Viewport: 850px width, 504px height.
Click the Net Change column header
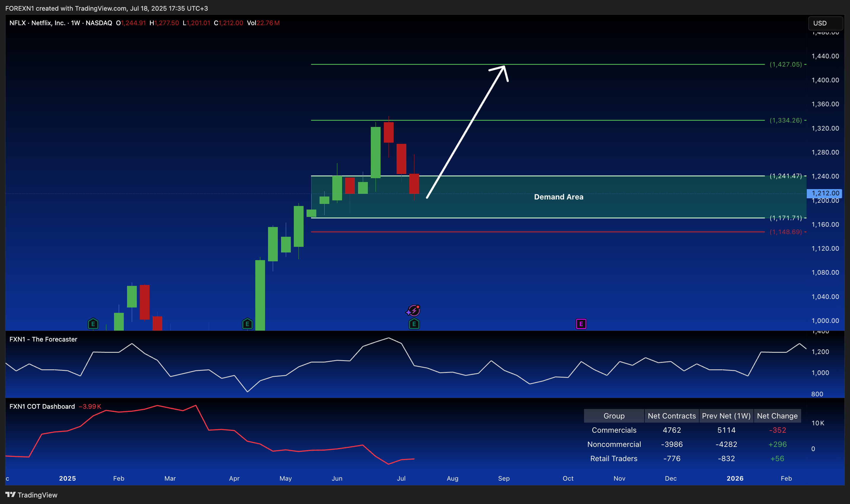[x=777, y=416]
